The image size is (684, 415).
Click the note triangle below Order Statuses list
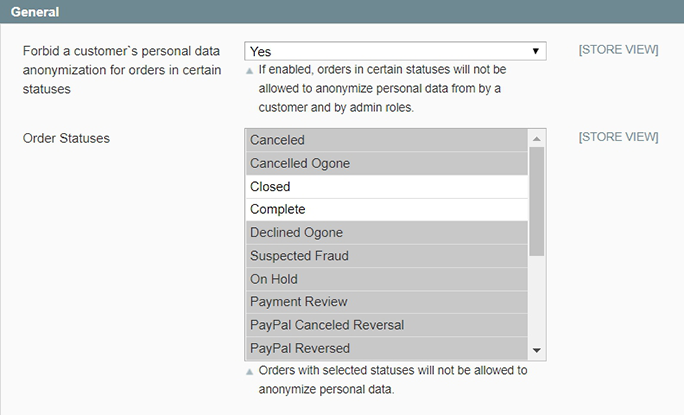click(250, 371)
